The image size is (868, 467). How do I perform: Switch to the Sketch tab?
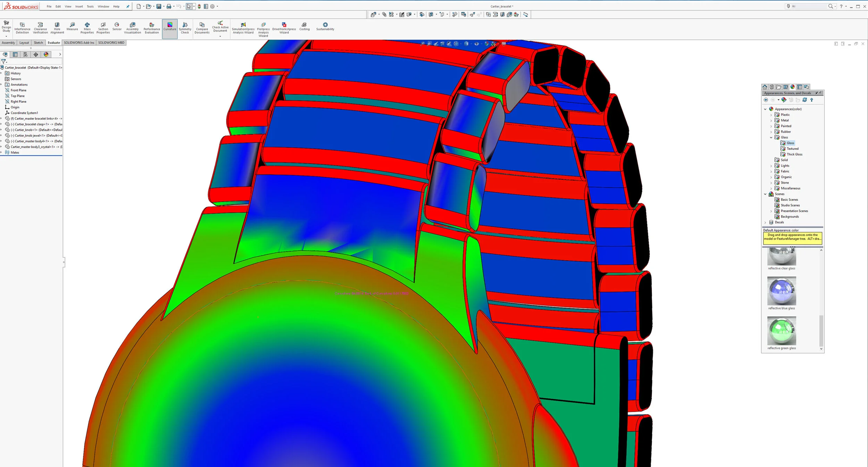click(39, 43)
